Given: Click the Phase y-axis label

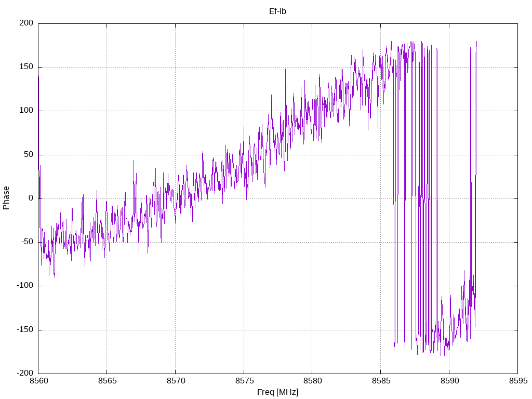Looking at the screenshot, I should [x=6, y=198].
